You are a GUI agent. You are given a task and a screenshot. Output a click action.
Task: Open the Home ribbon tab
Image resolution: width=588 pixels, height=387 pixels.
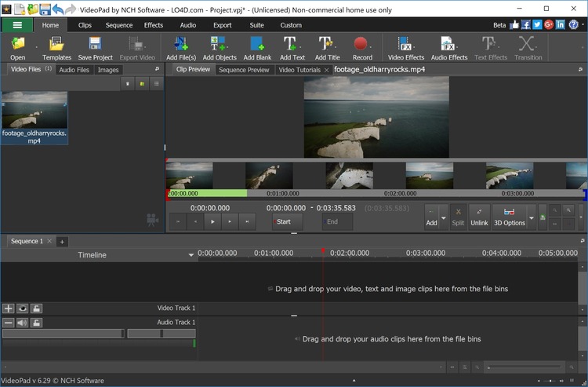50,25
